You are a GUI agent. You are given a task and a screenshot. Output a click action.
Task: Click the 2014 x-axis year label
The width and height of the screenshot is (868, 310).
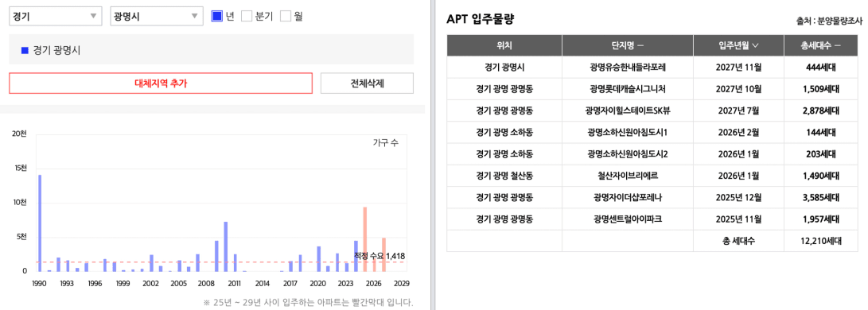pos(263,283)
